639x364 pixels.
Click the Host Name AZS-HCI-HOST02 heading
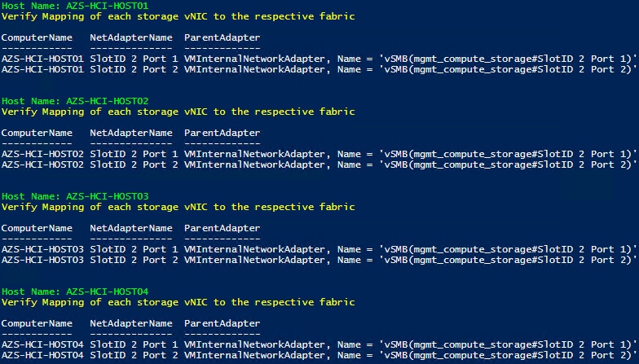click(x=75, y=101)
